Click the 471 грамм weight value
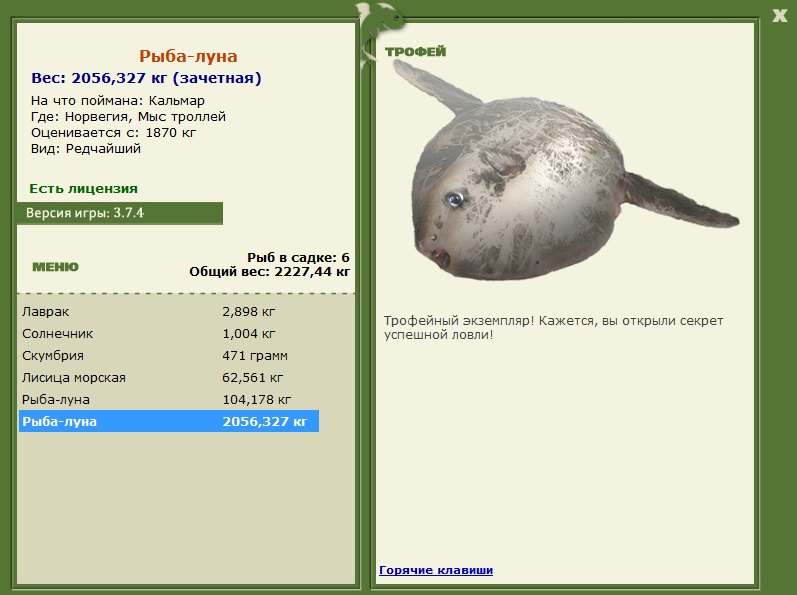 click(255, 356)
